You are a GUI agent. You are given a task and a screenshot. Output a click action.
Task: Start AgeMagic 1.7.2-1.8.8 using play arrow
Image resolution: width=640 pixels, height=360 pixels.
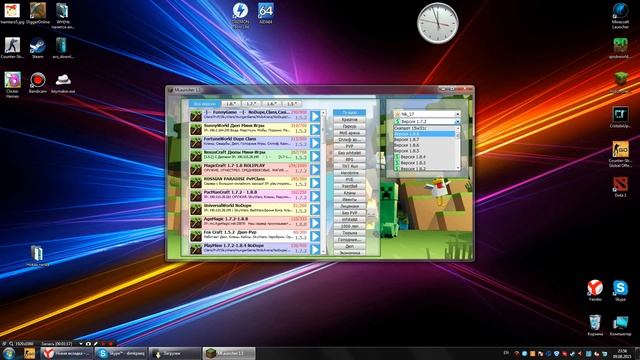coord(315,223)
